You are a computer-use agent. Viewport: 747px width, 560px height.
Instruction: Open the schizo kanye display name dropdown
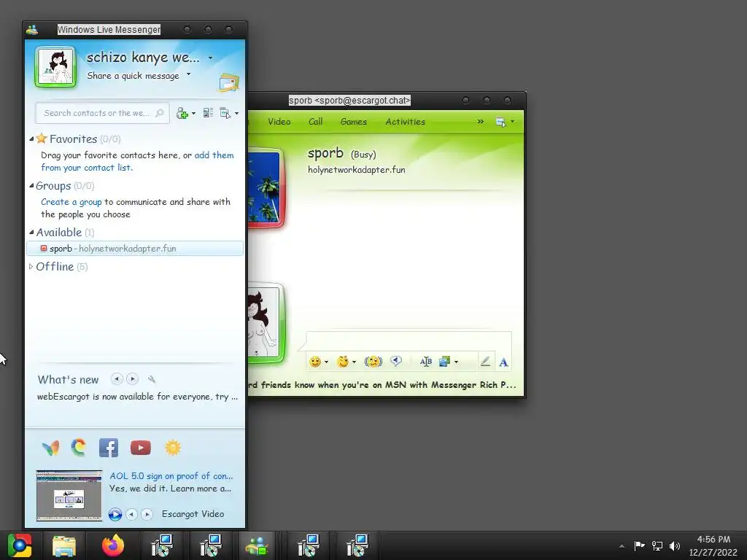pyautogui.click(x=210, y=58)
